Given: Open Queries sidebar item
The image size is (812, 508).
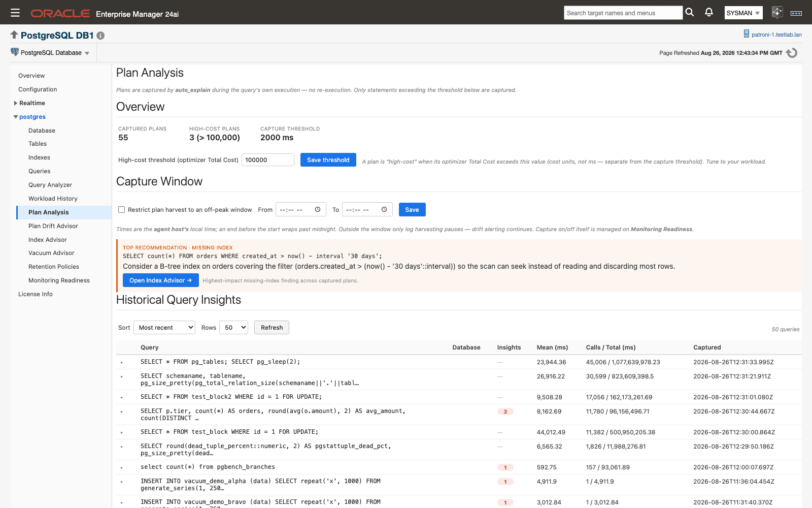Looking at the screenshot, I should coord(40,171).
